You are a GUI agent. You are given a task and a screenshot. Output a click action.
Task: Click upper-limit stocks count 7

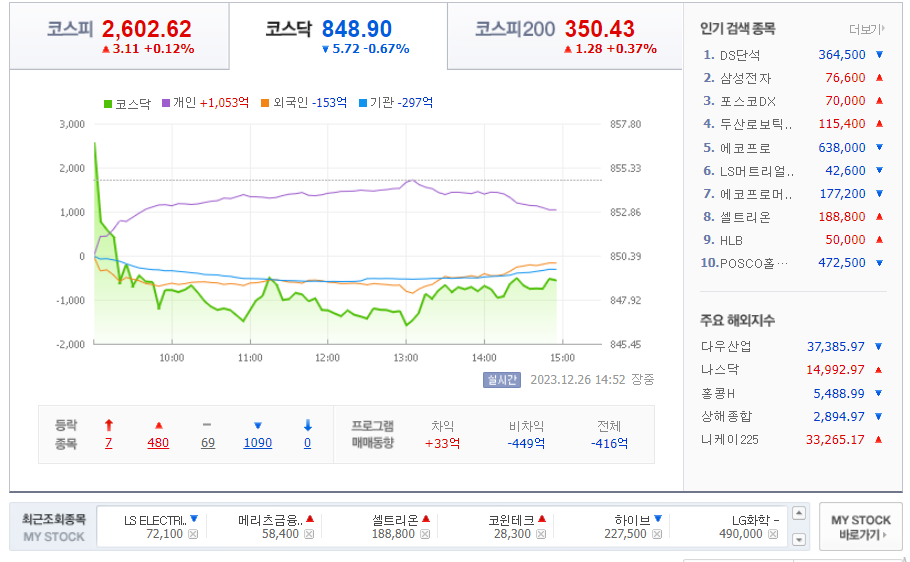(x=109, y=443)
